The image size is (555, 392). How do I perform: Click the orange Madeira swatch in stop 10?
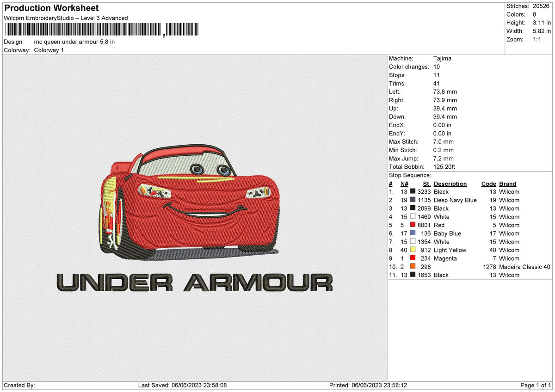click(413, 267)
